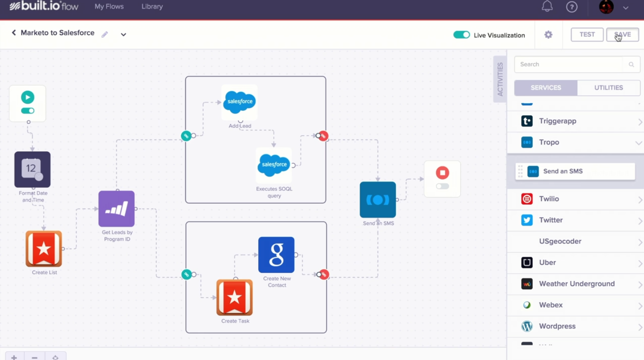Toggle the switch on the stop node
644x360 pixels.
click(442, 186)
